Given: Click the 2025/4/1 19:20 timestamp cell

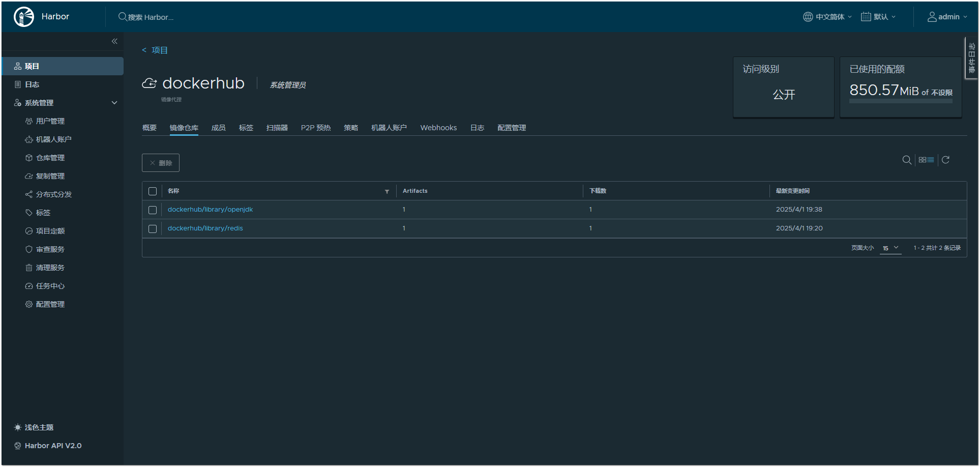Looking at the screenshot, I should tap(799, 228).
